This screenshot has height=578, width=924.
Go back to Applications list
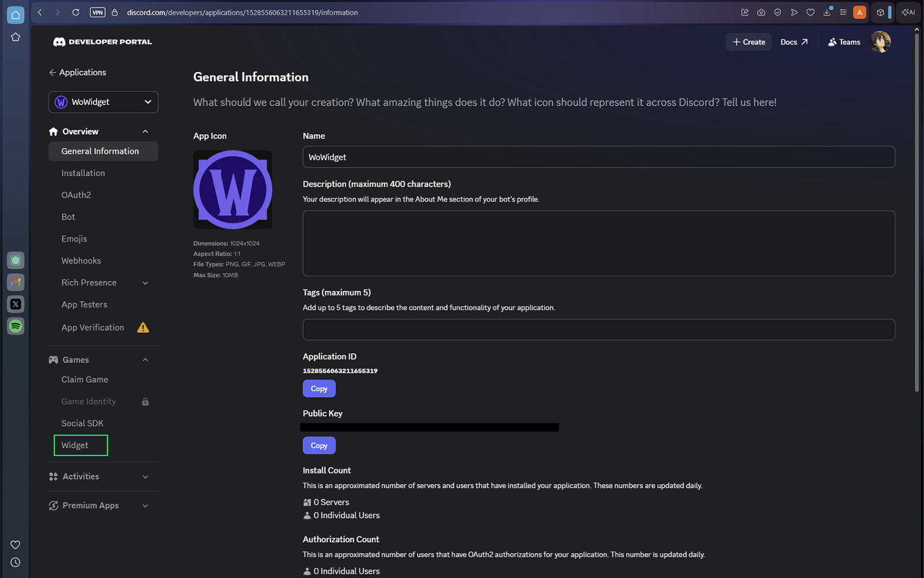77,72
